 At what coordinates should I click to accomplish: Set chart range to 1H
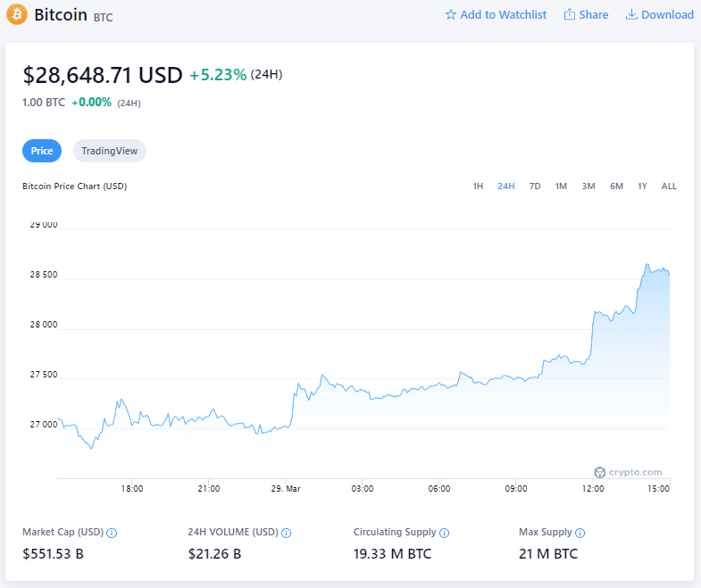478,186
